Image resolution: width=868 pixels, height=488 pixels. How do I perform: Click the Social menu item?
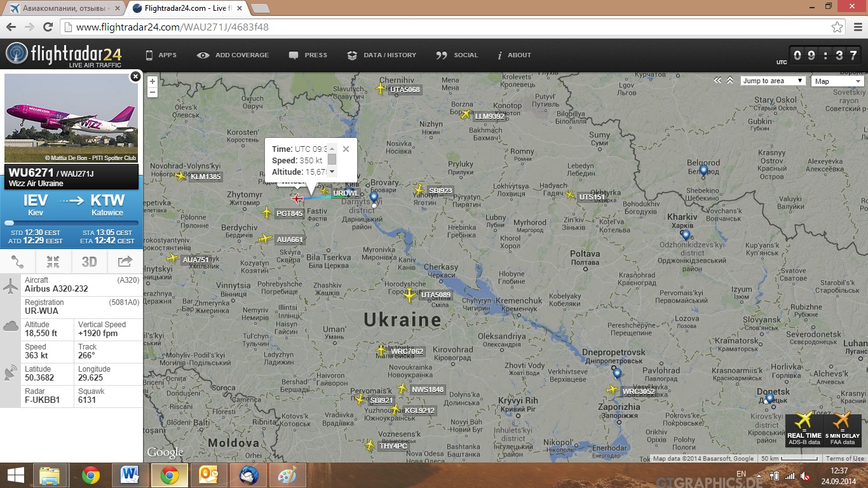pyautogui.click(x=457, y=55)
